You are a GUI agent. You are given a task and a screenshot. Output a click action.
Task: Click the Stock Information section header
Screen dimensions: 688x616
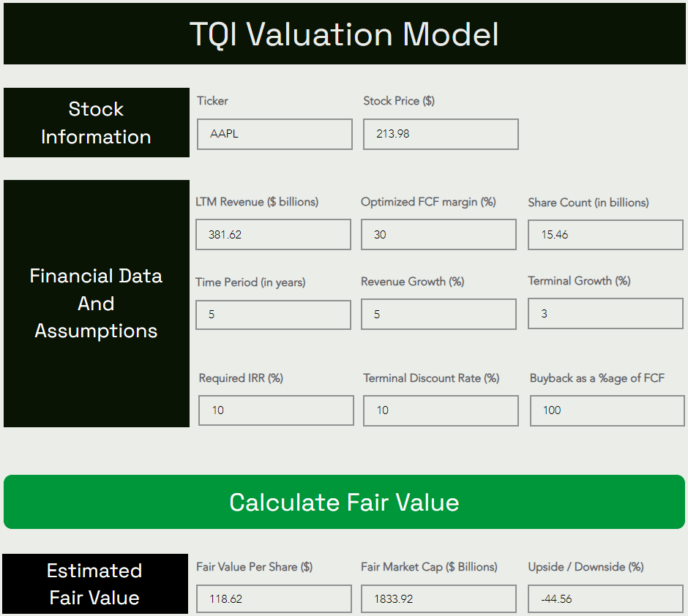tap(97, 122)
